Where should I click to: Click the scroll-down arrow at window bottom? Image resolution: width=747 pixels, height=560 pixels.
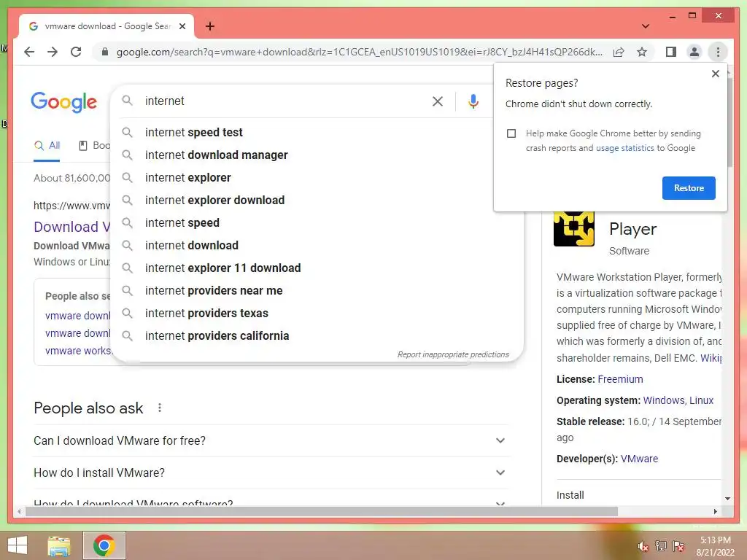[x=727, y=499]
